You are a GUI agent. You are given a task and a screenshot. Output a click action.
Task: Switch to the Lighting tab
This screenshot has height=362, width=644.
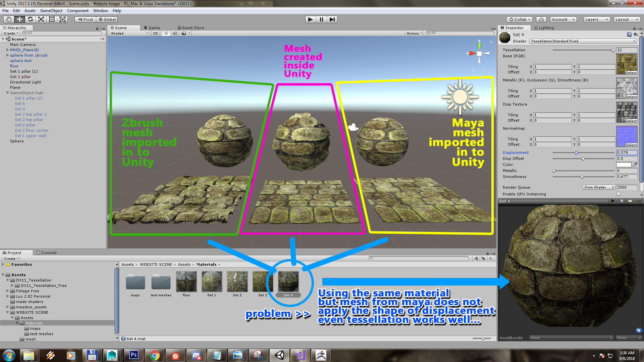(x=544, y=28)
